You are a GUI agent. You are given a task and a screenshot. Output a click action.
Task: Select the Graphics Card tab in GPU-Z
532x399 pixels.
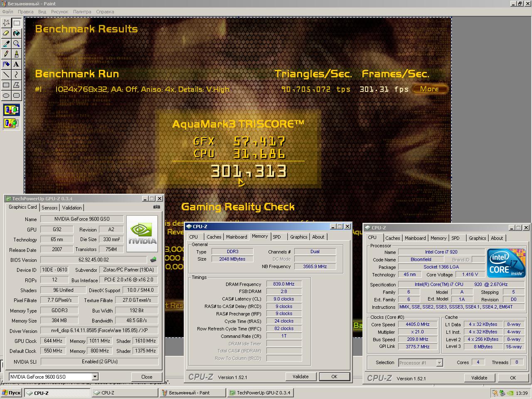click(23, 207)
